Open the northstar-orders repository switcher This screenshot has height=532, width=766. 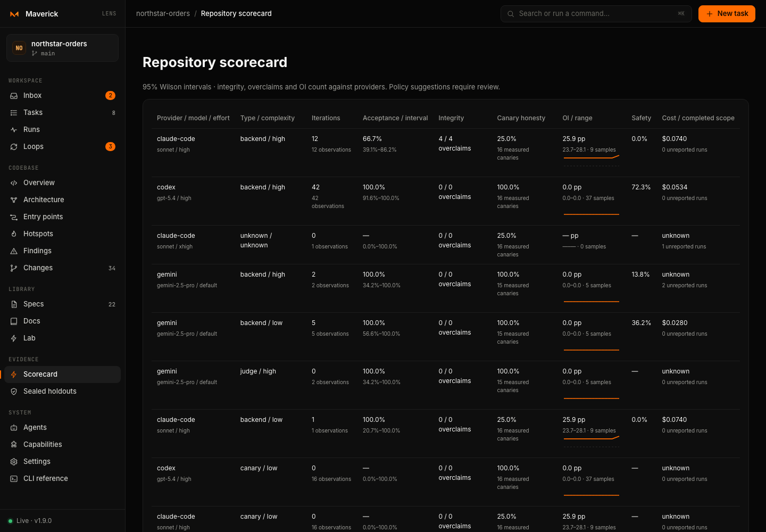62,48
